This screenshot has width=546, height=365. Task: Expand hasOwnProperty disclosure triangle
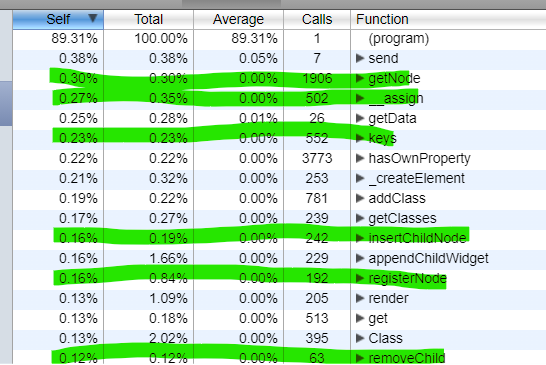point(360,158)
